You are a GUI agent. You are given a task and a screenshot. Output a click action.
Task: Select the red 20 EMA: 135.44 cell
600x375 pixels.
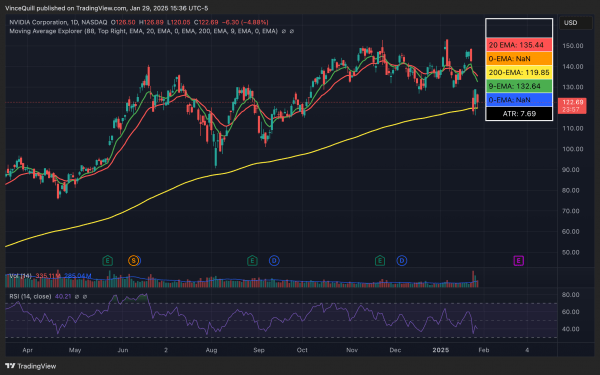click(519, 45)
